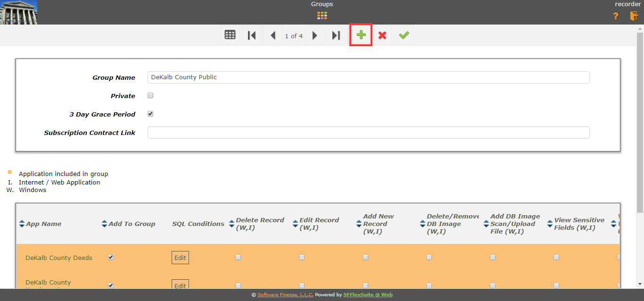Sort by the Add New Record column arrows
The height and width of the screenshot is (301, 644).
coord(359,224)
